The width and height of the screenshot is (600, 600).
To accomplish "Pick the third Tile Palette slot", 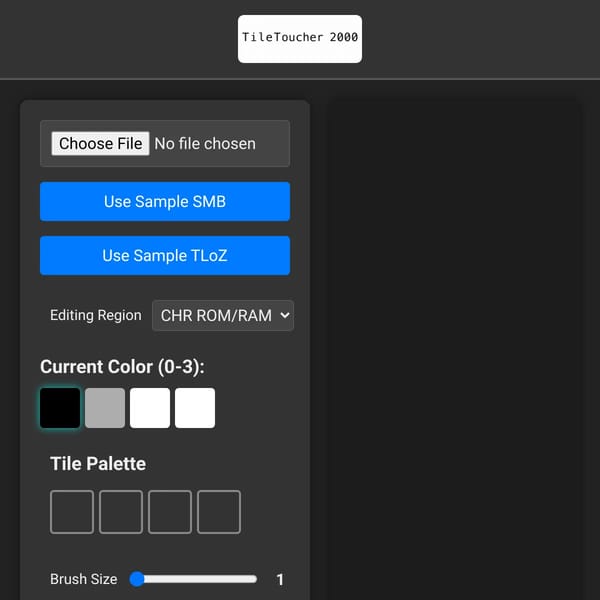I will click(170, 512).
